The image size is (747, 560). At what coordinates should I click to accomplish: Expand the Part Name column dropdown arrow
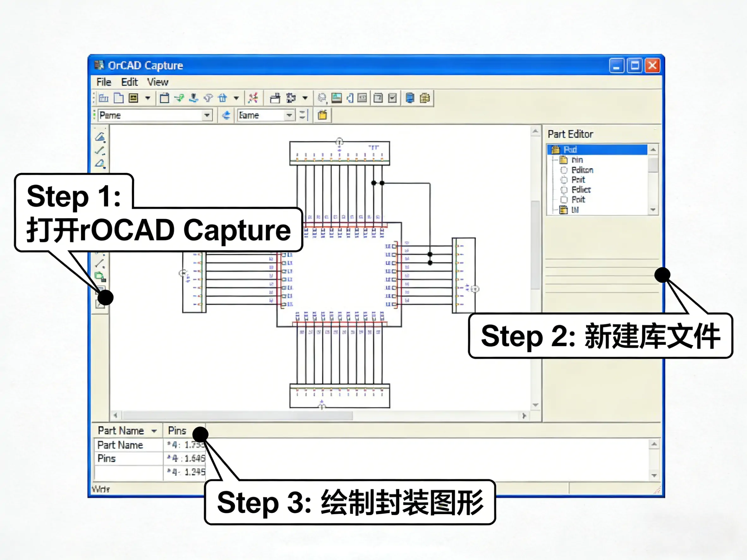click(154, 431)
